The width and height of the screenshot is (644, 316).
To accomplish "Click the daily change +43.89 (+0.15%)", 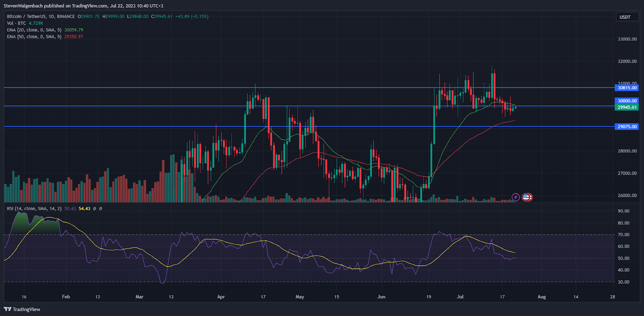I will 192,17.
